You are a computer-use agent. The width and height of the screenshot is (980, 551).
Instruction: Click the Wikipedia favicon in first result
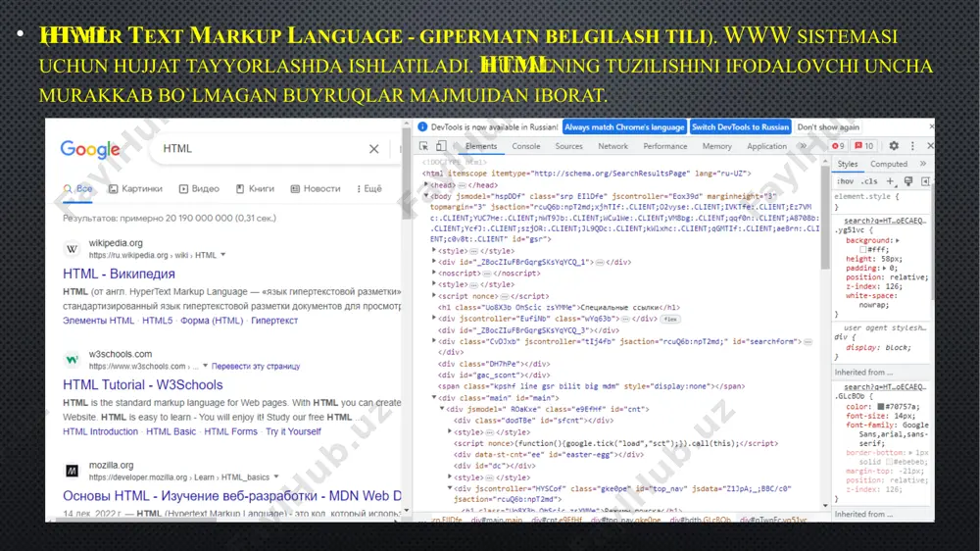tap(72, 249)
